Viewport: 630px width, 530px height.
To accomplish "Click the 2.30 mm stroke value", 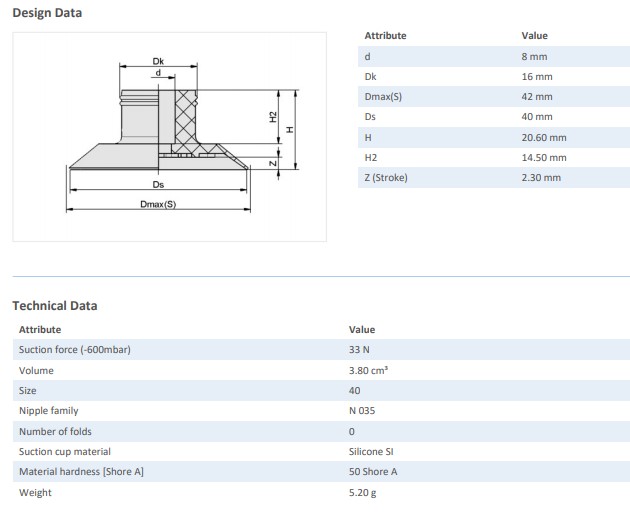I will tap(541, 177).
